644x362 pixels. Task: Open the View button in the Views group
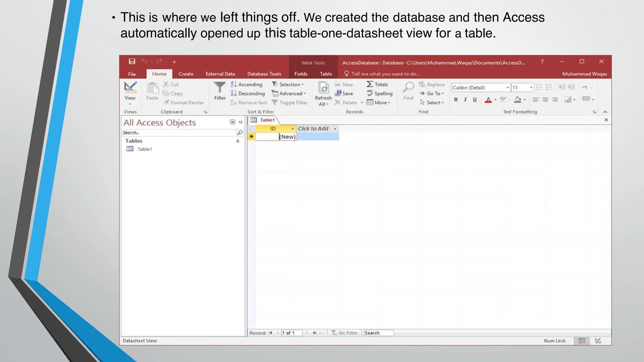(x=130, y=93)
